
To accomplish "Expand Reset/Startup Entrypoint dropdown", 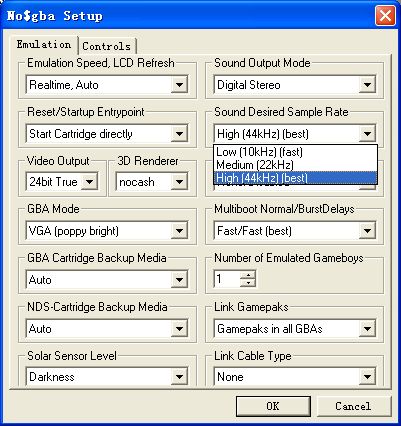I will (x=179, y=134).
